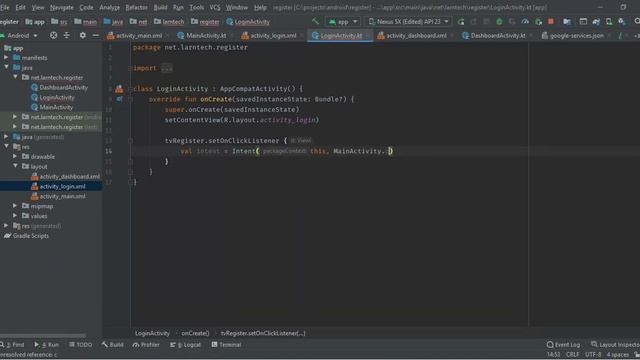
Task: Open the Logcat tool window
Action: click(x=186, y=345)
